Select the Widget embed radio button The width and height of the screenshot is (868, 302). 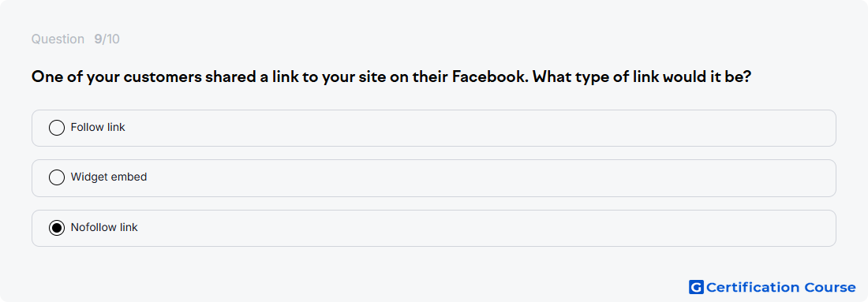(57, 177)
